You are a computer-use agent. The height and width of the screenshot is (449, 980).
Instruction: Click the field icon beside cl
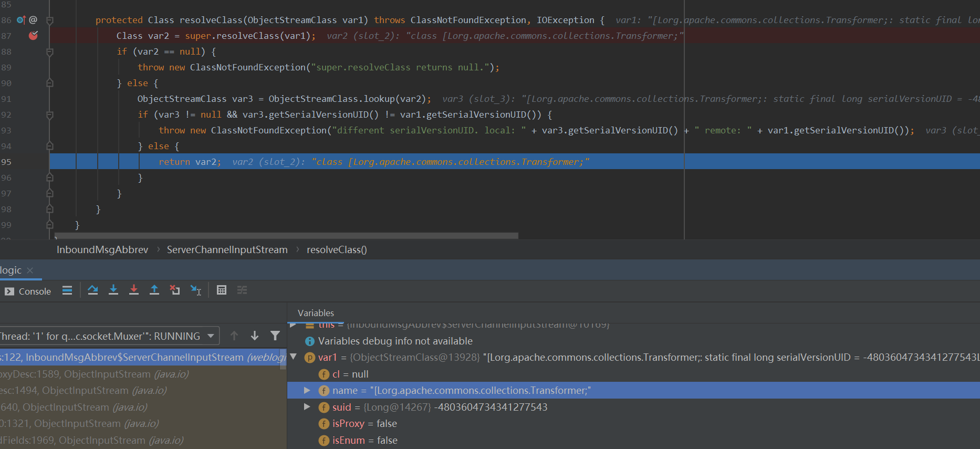click(x=324, y=374)
